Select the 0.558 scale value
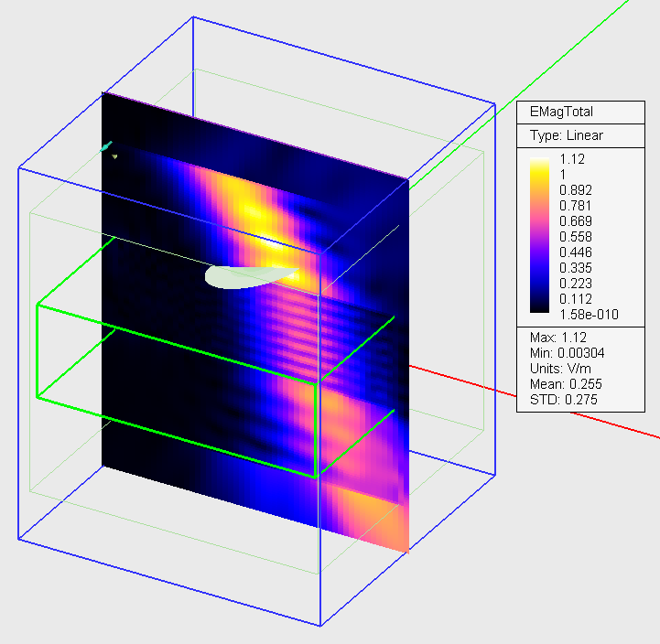The image size is (660, 644). pos(576,237)
